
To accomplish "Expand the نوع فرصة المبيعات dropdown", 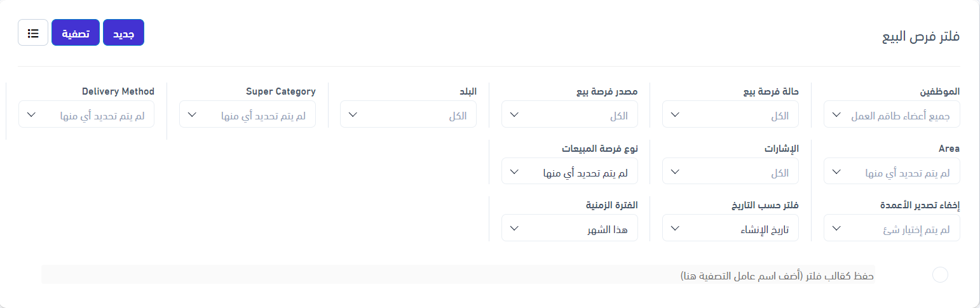I will [x=569, y=171].
